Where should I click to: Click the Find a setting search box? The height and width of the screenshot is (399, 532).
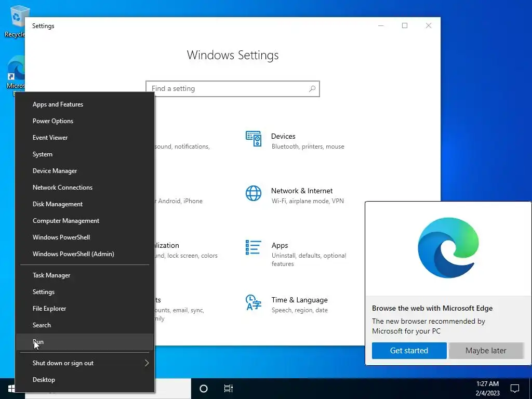(233, 88)
